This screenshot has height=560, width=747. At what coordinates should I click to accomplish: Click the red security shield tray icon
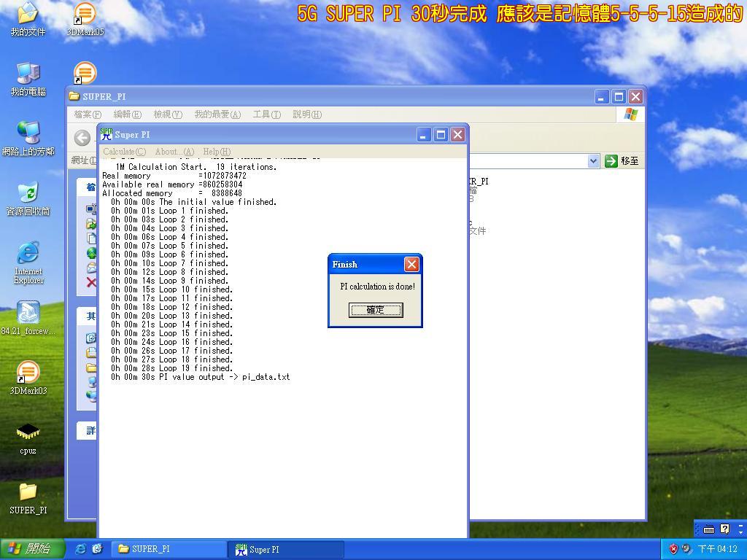pos(673,549)
